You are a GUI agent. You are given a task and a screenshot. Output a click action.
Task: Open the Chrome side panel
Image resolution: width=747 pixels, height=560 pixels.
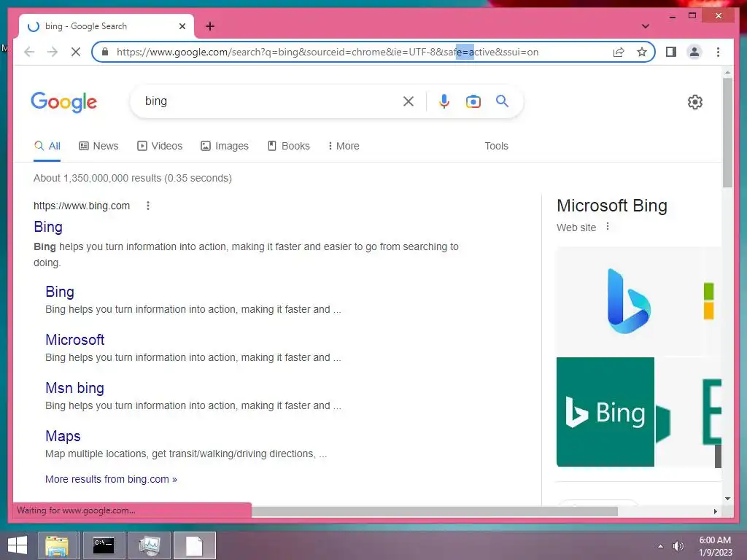click(x=671, y=52)
